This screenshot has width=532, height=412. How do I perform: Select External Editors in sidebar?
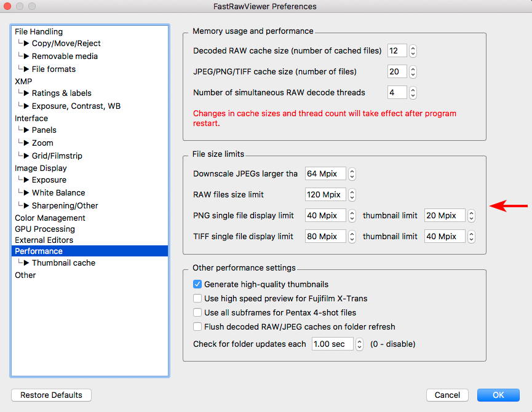tap(44, 240)
